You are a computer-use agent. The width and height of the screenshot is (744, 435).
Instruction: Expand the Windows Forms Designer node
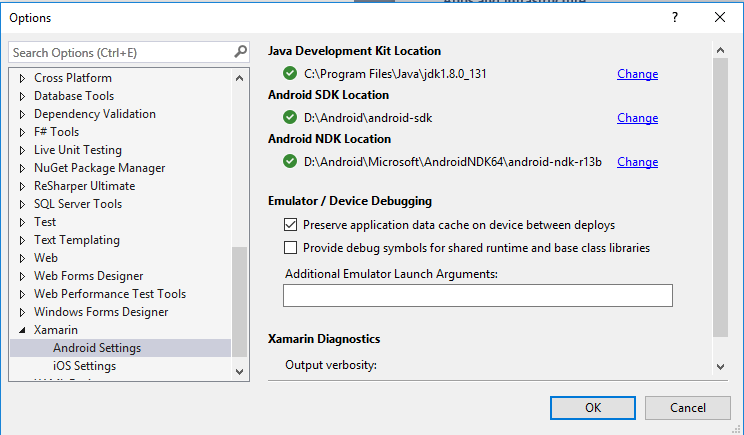coord(22,313)
